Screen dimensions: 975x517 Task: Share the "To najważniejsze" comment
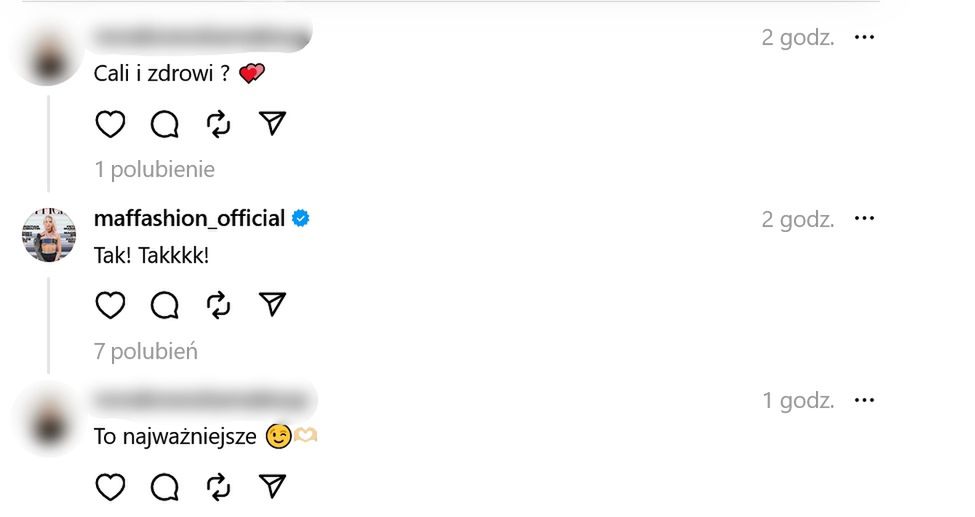[x=272, y=487]
